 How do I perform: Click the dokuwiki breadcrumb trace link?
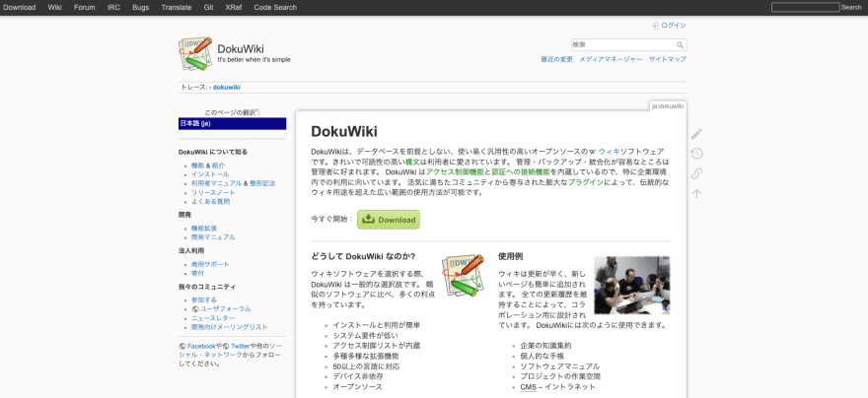227,88
